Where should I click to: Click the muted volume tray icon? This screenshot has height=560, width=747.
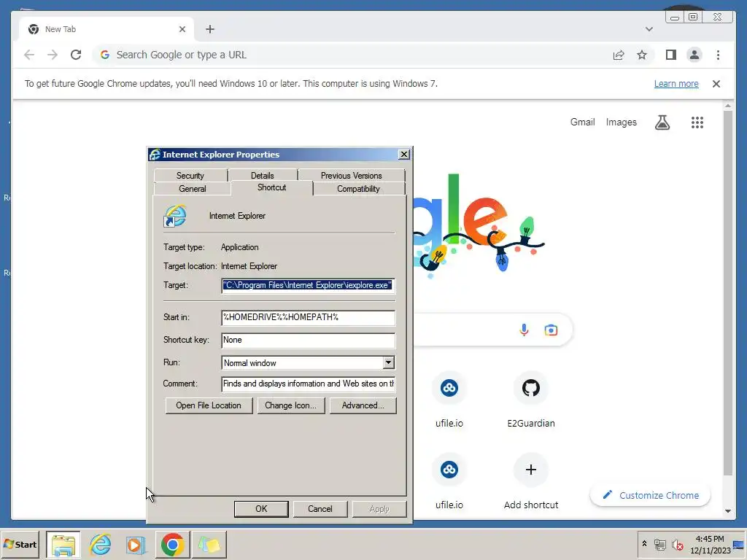click(x=677, y=544)
